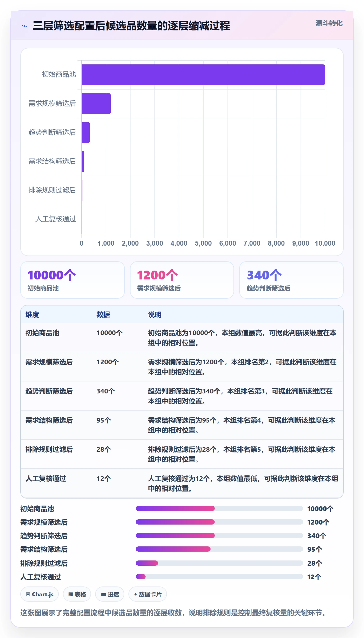The width and height of the screenshot is (364, 638).
Task: Click the 初始商品池 bar in chart
Action: tap(203, 75)
